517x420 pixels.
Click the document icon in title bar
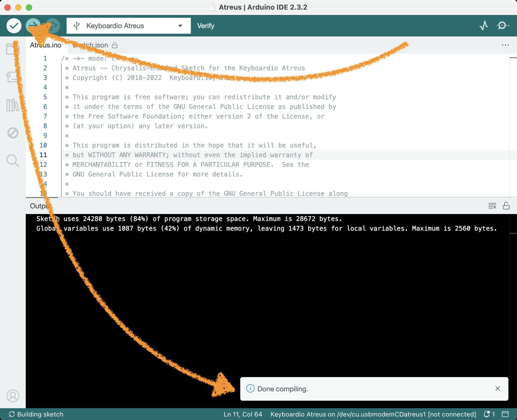212,7
